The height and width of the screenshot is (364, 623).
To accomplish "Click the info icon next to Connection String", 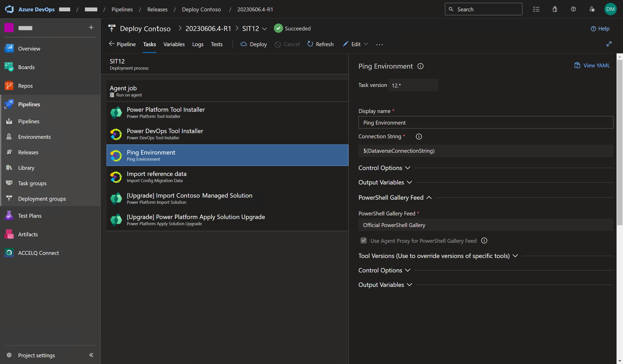I will pyautogui.click(x=419, y=136).
